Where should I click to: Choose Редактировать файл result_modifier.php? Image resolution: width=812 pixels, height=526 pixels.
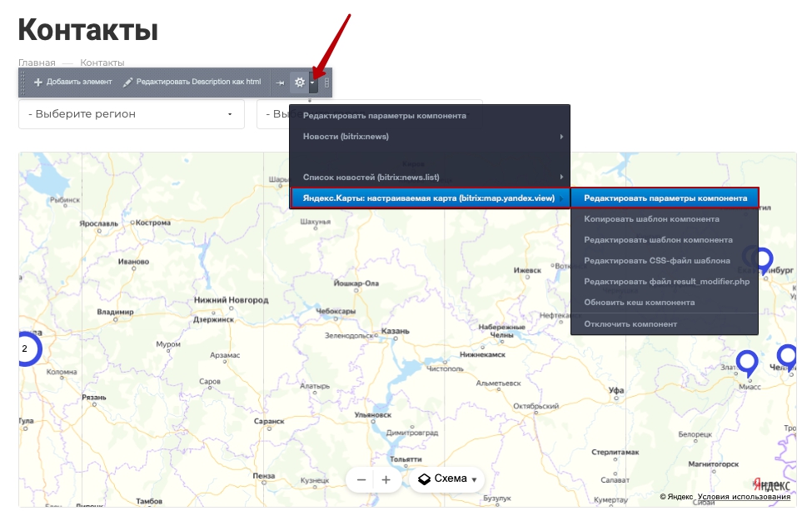click(666, 282)
